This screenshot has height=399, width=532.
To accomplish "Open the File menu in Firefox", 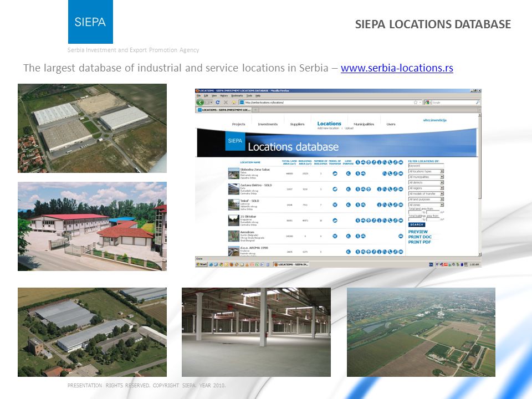I will click(x=199, y=96).
